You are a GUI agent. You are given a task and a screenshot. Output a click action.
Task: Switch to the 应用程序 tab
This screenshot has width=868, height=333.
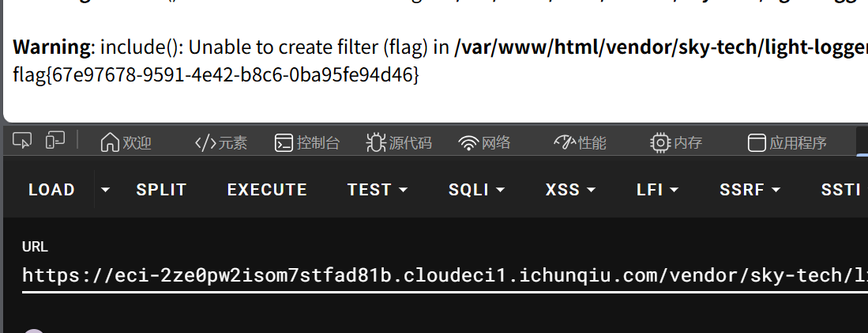click(787, 142)
